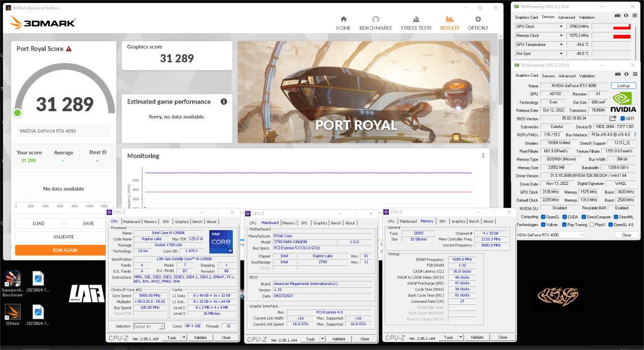Viewport: 644px width, 350px height.
Task: Click the estimated game performance info icon
Action: pyautogui.click(x=224, y=102)
